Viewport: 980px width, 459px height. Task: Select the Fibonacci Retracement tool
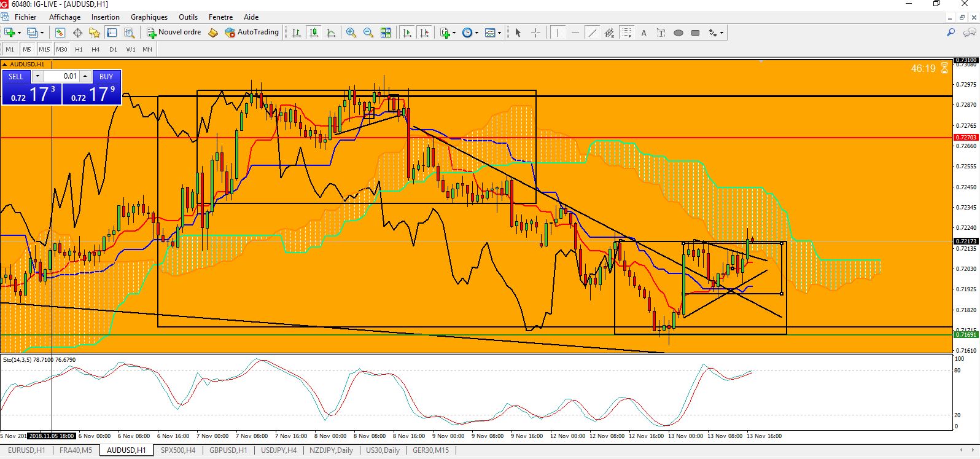(x=626, y=33)
